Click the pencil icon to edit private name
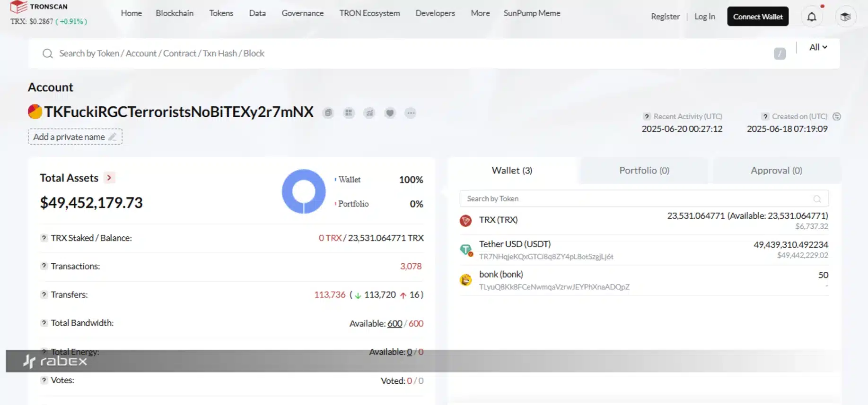 pyautogui.click(x=113, y=137)
